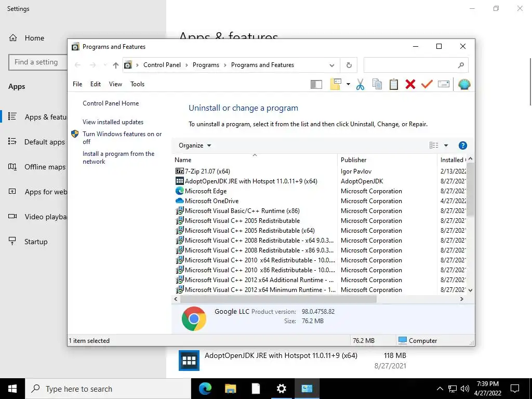This screenshot has width=532, height=399.
Task: Open View installed updates link
Action: 113,122
